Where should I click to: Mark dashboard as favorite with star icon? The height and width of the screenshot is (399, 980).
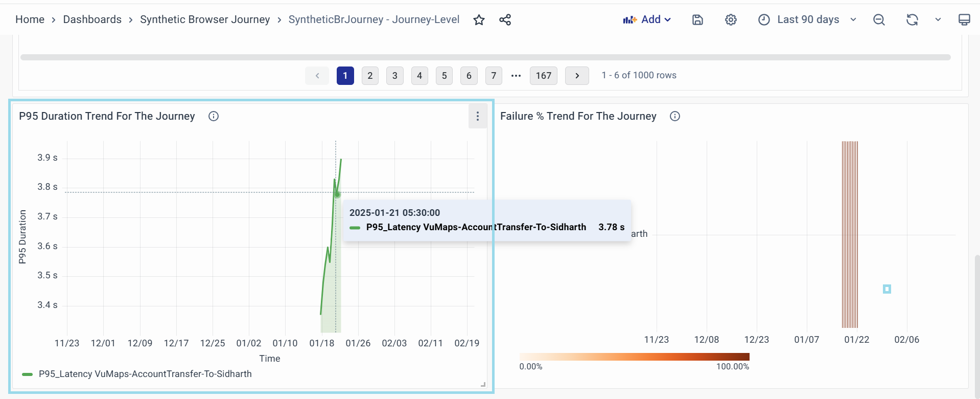coord(479,20)
